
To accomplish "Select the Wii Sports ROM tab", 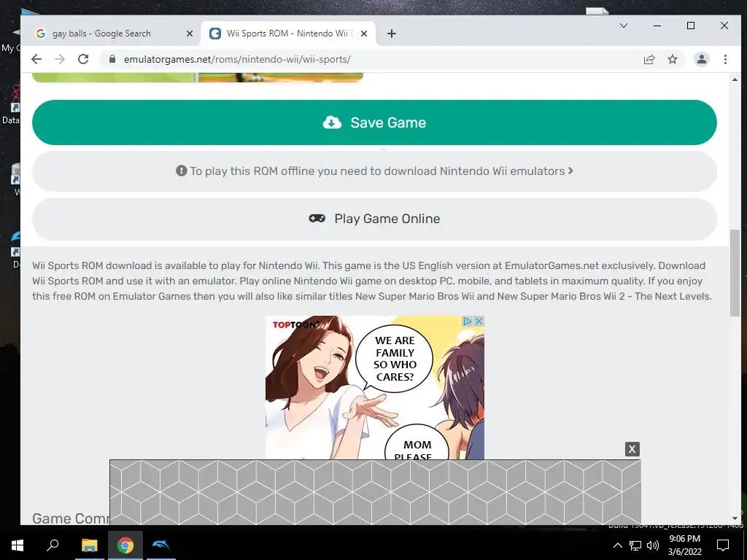I will click(287, 34).
